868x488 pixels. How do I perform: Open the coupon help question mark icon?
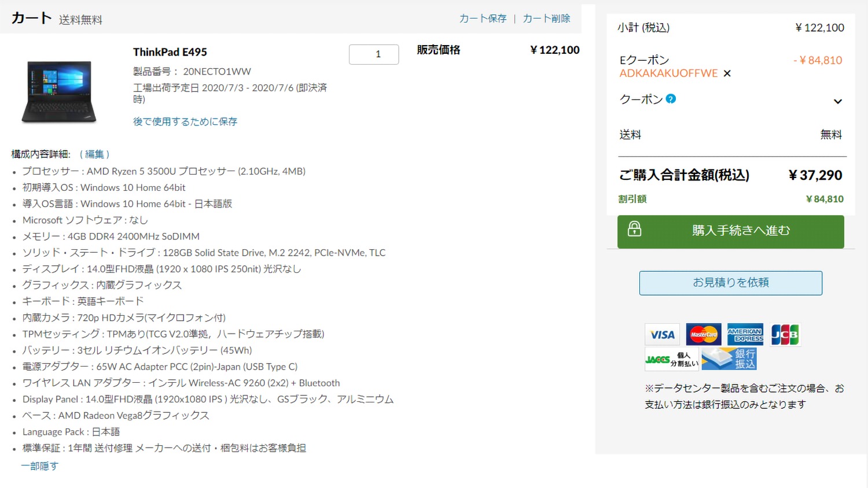click(671, 99)
